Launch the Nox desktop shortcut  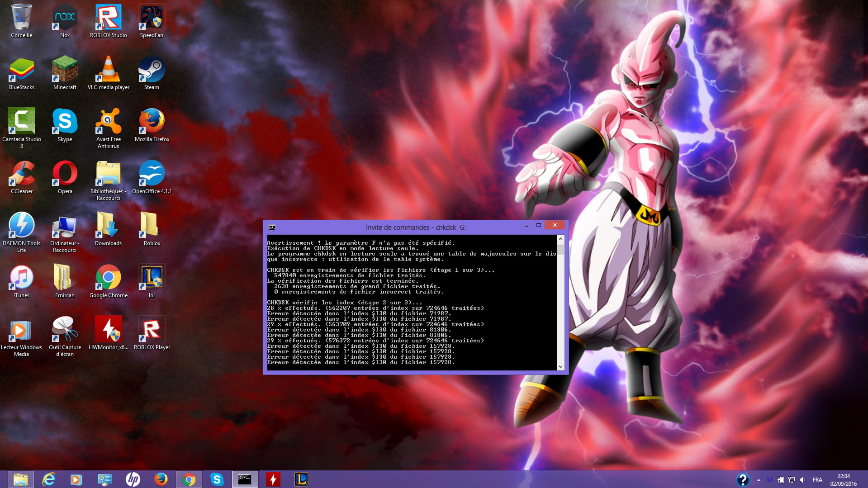click(x=65, y=21)
